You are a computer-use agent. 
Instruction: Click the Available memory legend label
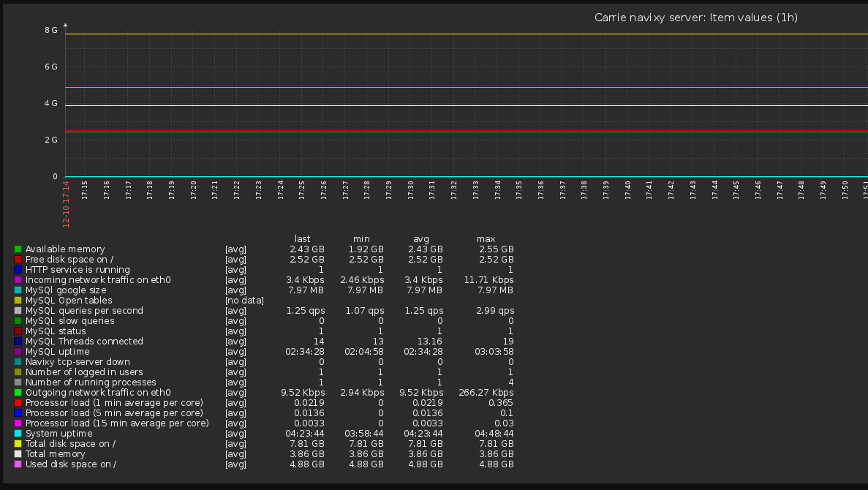(x=65, y=249)
